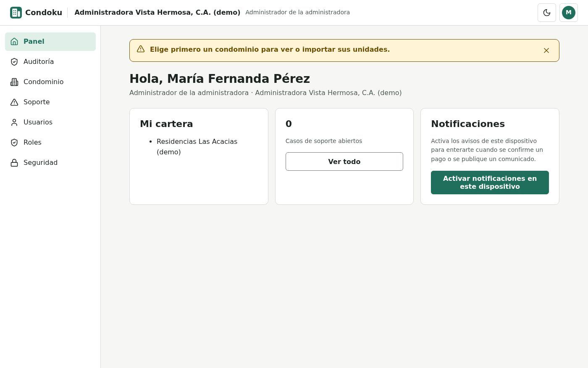Viewport: 588px width, 368px height.
Task: Toggle dark mode with the moon icon
Action: (x=547, y=13)
